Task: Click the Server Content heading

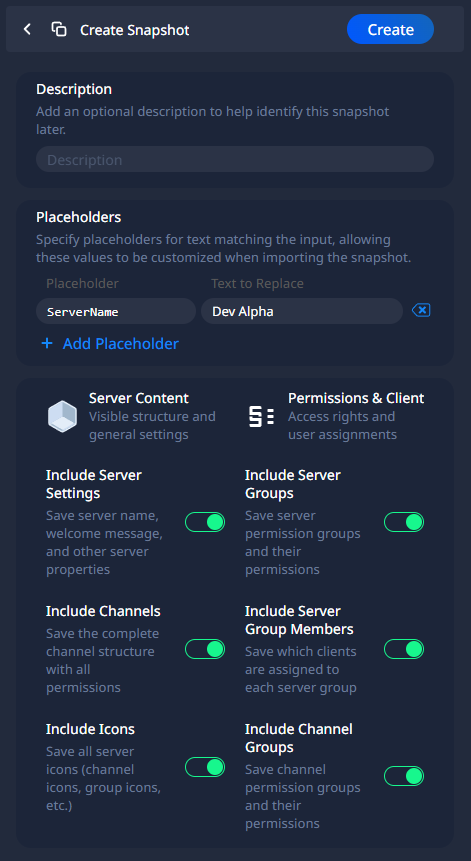Action: [139, 398]
